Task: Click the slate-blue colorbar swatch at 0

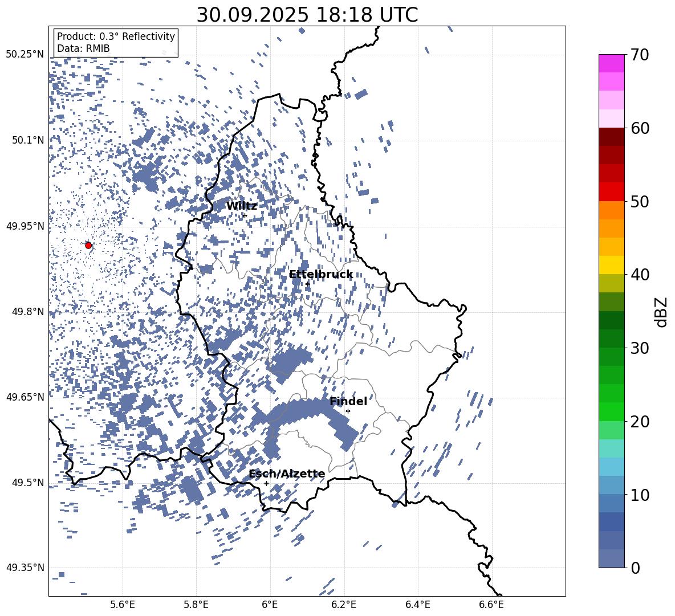Action: pyautogui.click(x=612, y=558)
